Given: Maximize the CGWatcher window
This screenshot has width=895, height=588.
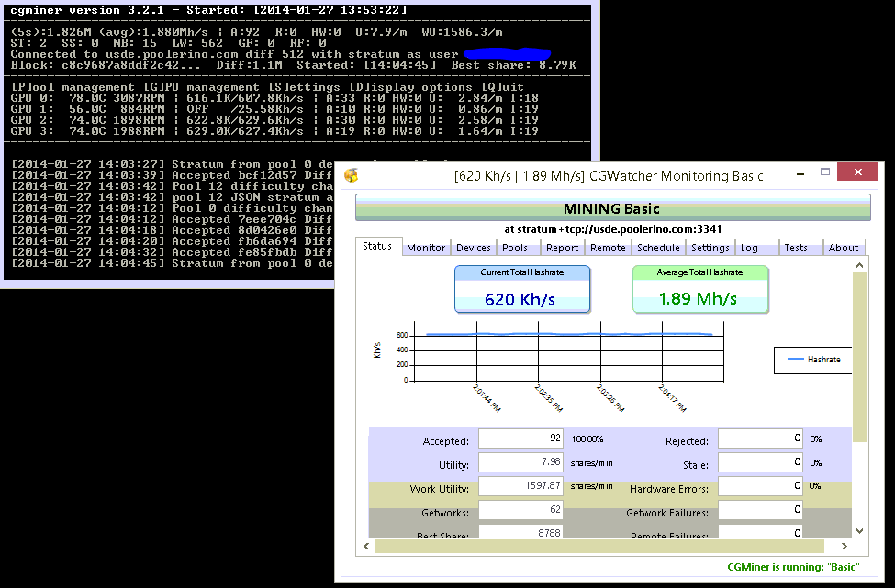Looking at the screenshot, I should [x=825, y=172].
